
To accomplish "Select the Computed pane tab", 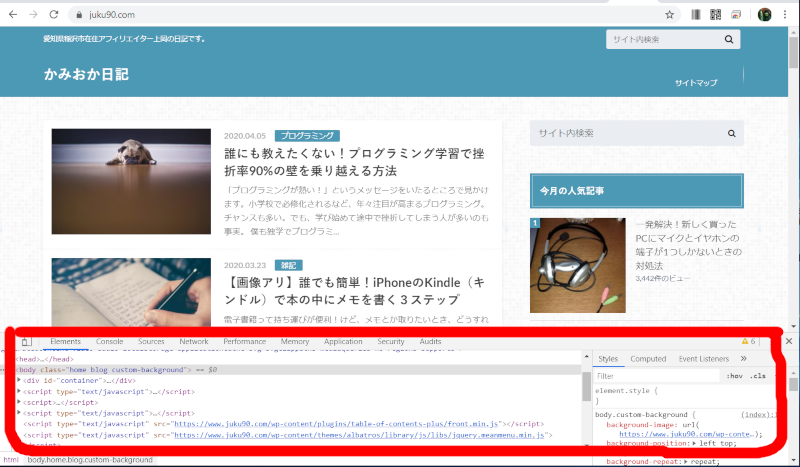I will 648,359.
